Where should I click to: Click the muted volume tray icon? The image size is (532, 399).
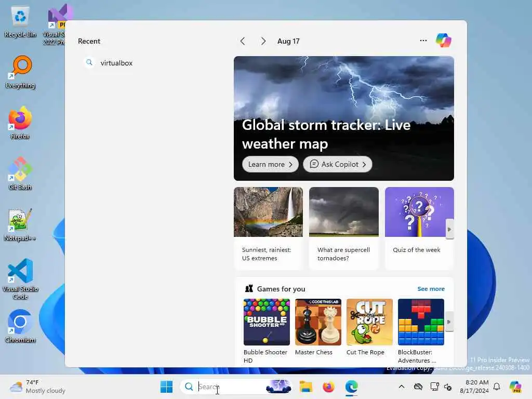click(x=448, y=387)
